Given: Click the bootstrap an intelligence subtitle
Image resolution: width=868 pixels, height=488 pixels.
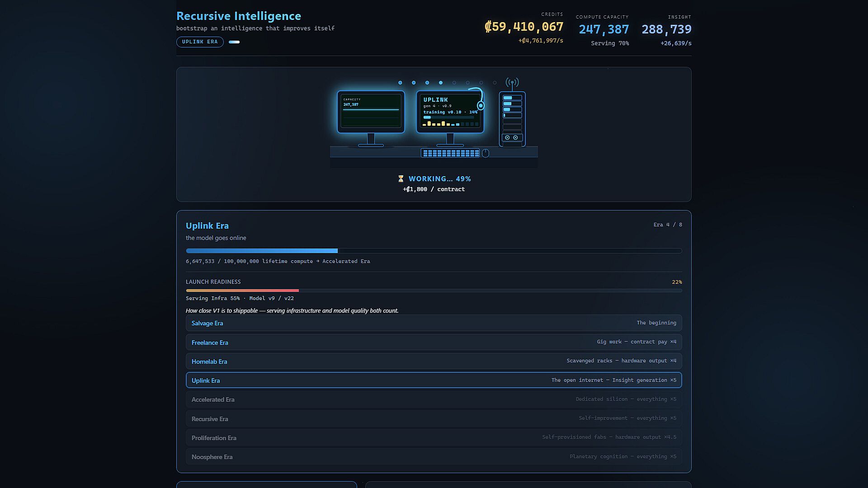Looking at the screenshot, I should point(255,28).
